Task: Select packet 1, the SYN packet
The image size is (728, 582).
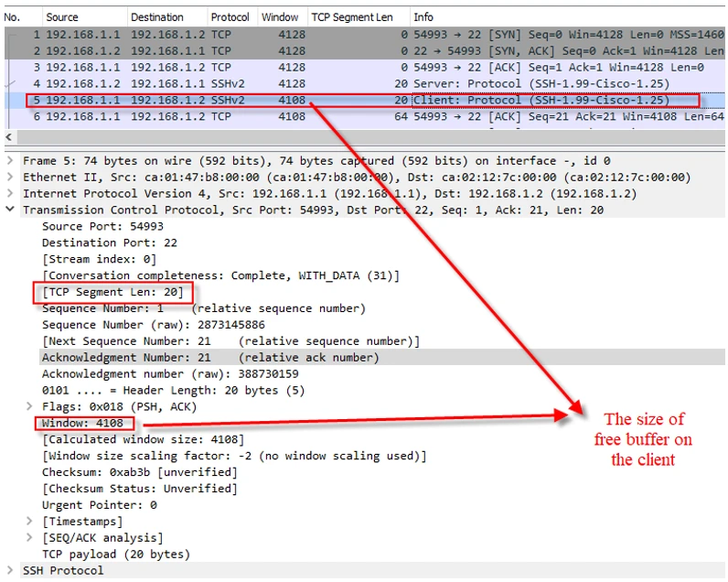Action: point(274,34)
